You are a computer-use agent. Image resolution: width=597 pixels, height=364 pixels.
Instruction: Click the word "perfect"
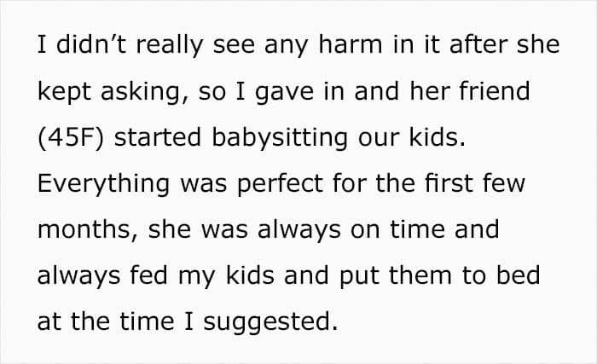pos(281,184)
